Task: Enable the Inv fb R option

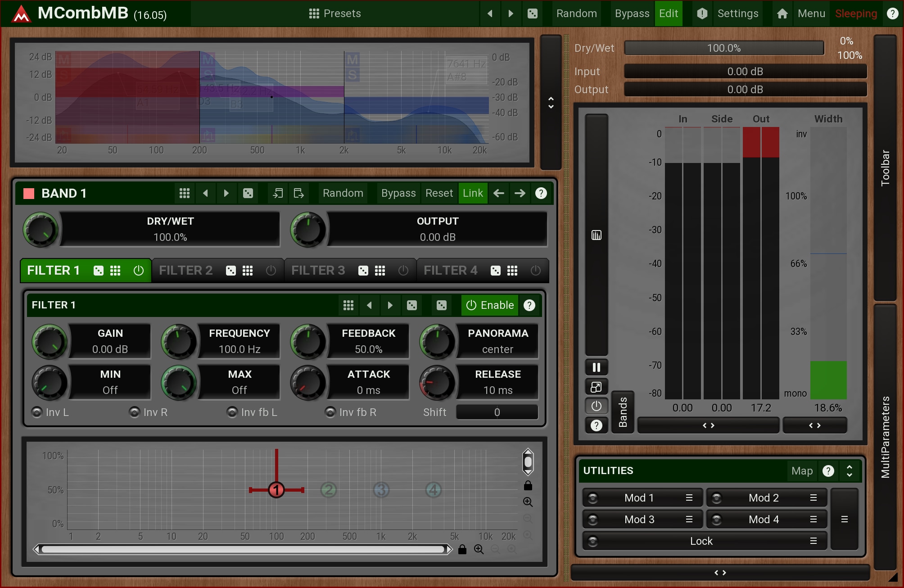Action: pyautogui.click(x=351, y=412)
